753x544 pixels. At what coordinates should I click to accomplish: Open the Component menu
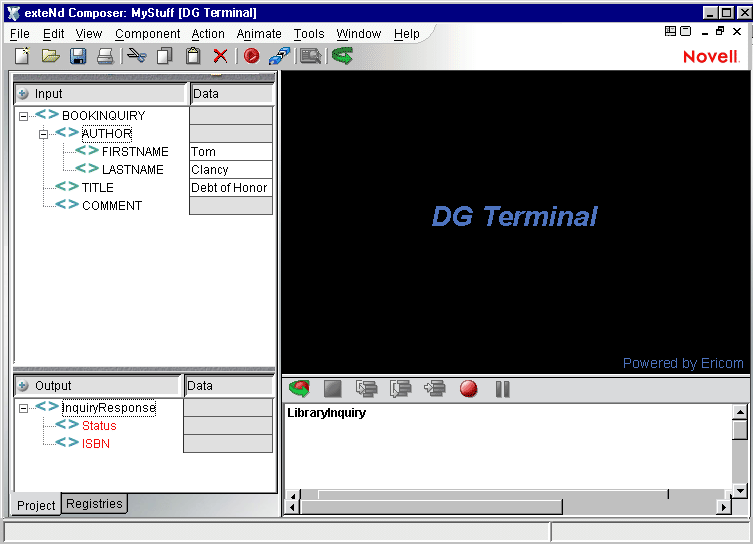tap(147, 34)
